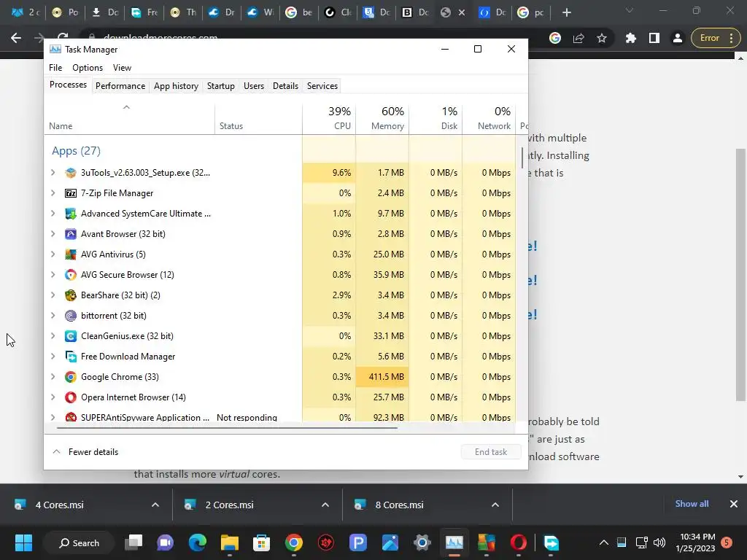Open options for 4 Cores.msi download

coord(155,505)
